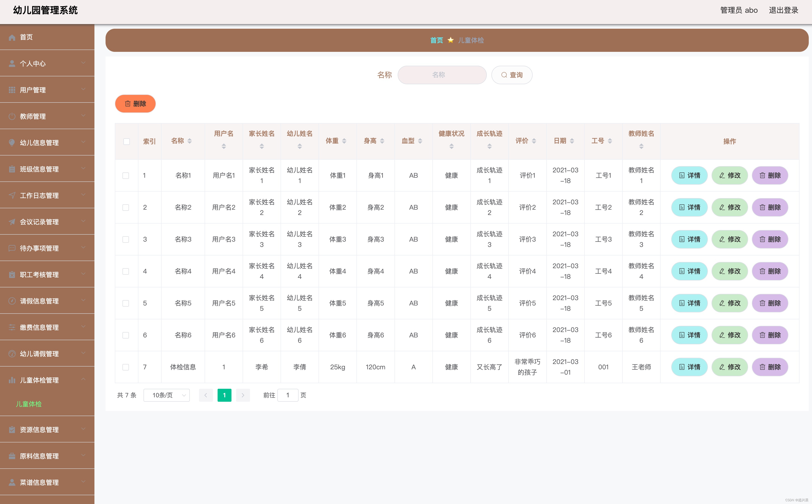Expand the 菜谱信息管理 menu chevron
This screenshot has height=504, width=812.
(x=83, y=481)
